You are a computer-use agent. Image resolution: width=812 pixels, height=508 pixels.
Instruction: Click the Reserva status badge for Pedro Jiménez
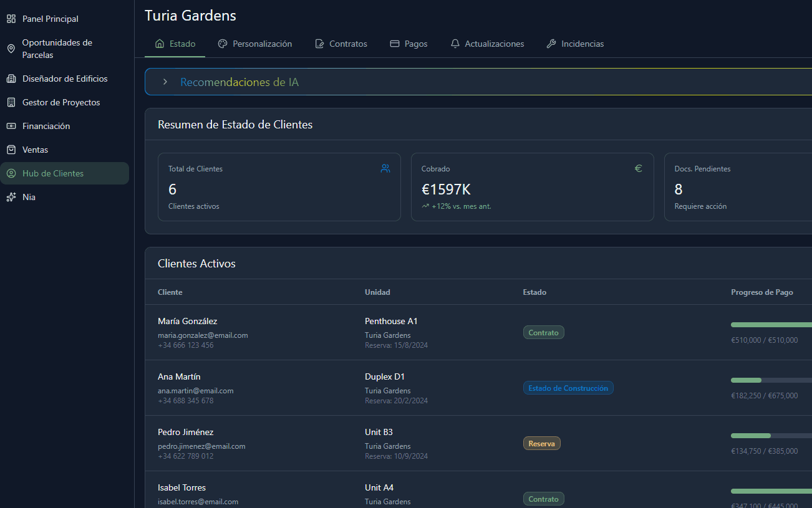[542, 443]
